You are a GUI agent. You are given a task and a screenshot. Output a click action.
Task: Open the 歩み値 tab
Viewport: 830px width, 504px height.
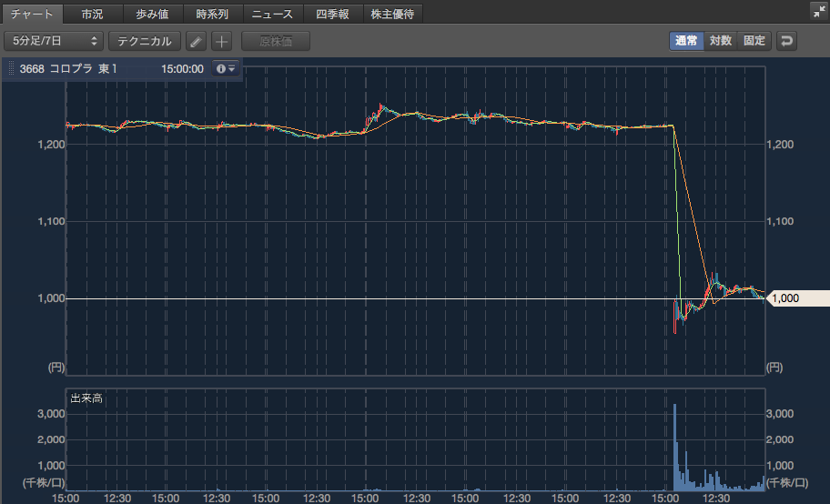pyautogui.click(x=153, y=14)
